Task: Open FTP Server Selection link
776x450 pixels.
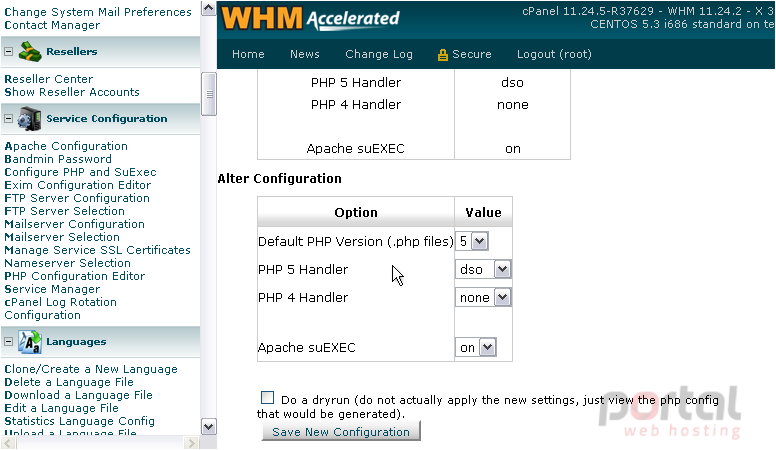Action: point(64,211)
